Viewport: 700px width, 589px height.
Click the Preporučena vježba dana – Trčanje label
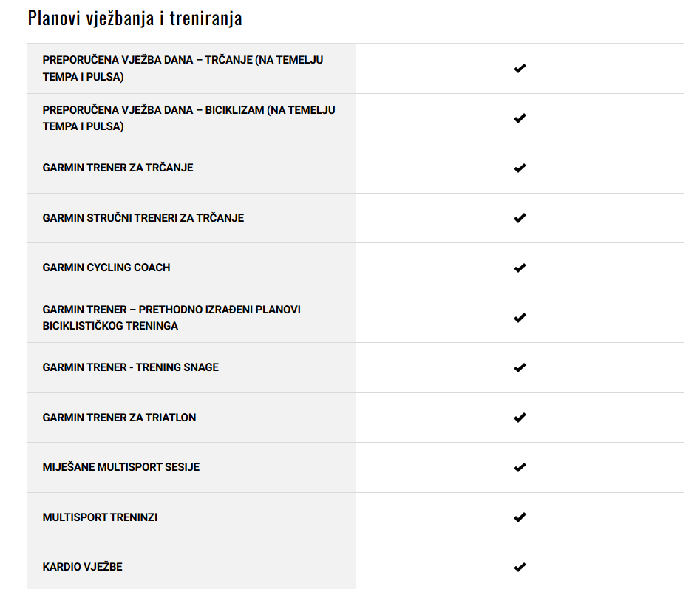[183, 68]
